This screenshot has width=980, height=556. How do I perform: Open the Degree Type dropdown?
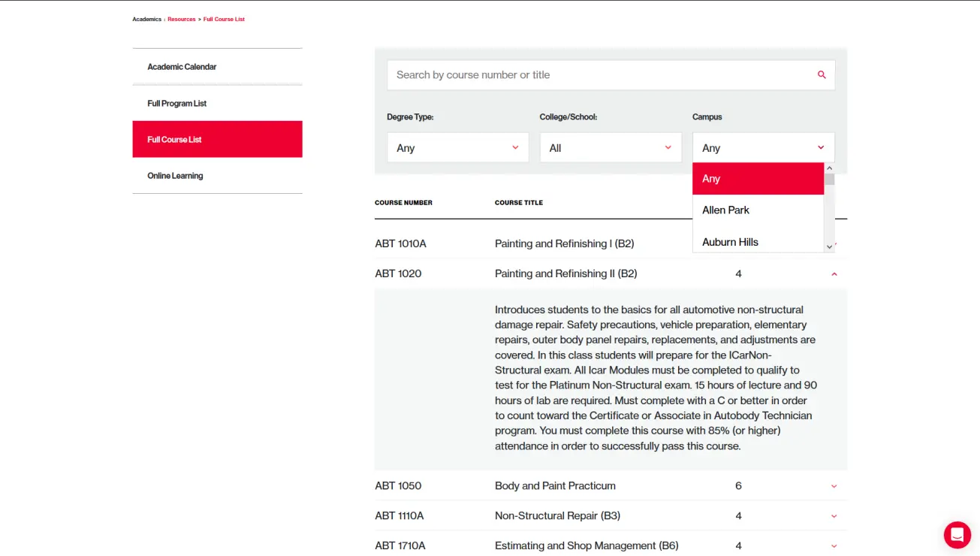[457, 148]
